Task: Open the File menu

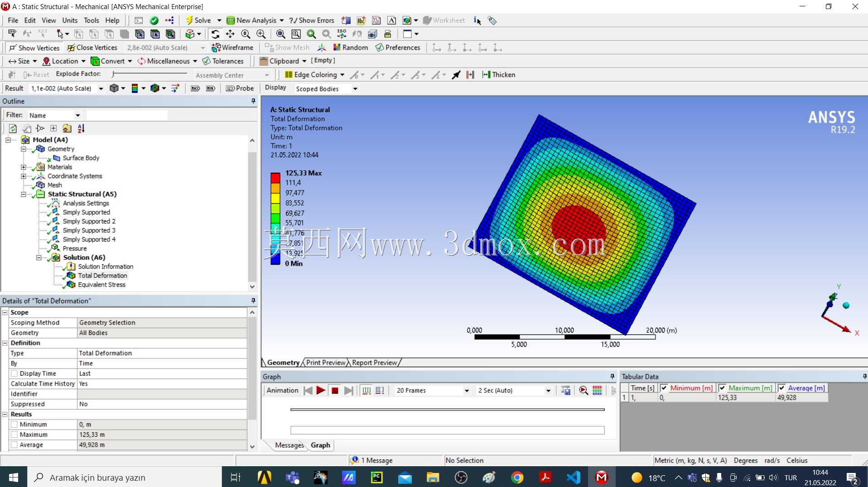Action: [13, 20]
